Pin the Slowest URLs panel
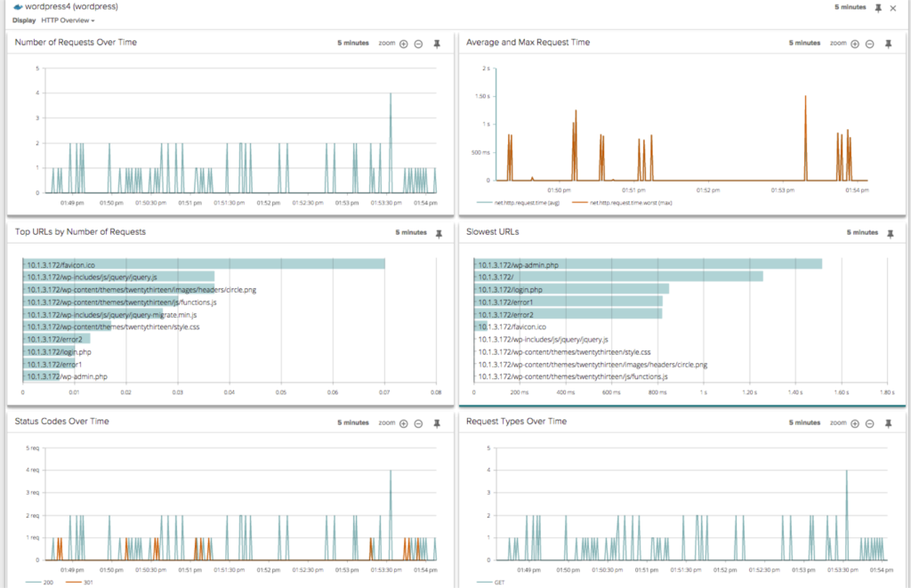The width and height of the screenshot is (911, 588). (x=890, y=234)
